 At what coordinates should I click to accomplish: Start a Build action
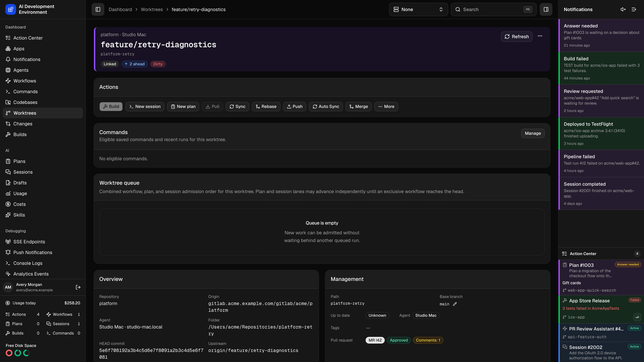(111, 106)
